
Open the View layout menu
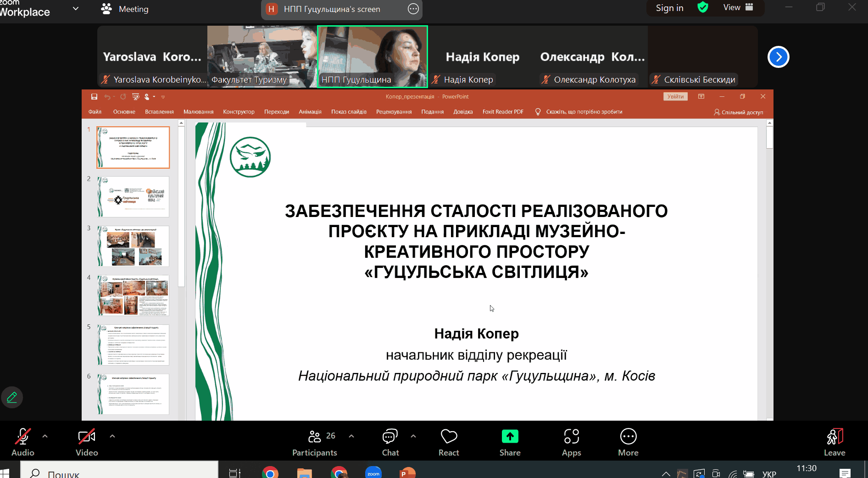pyautogui.click(x=738, y=8)
